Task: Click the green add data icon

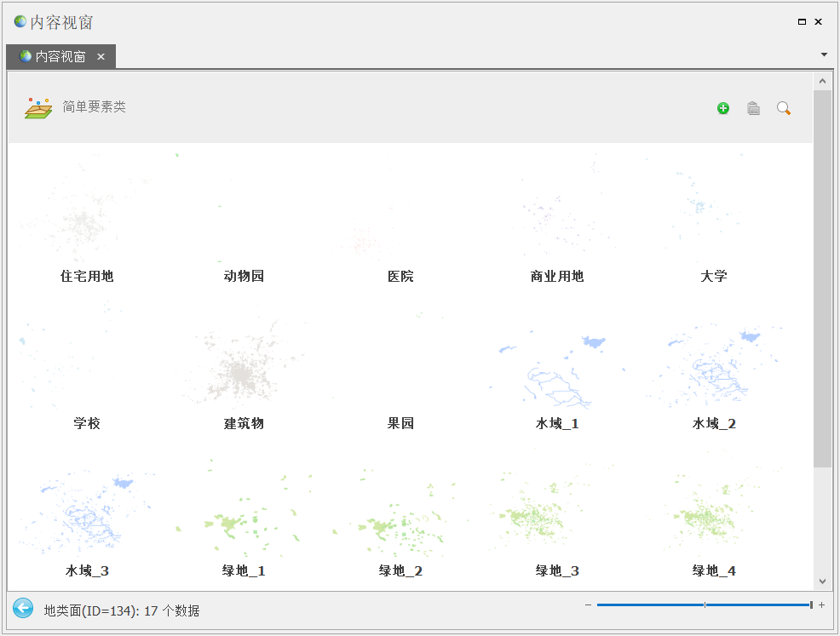Action: 723,108
